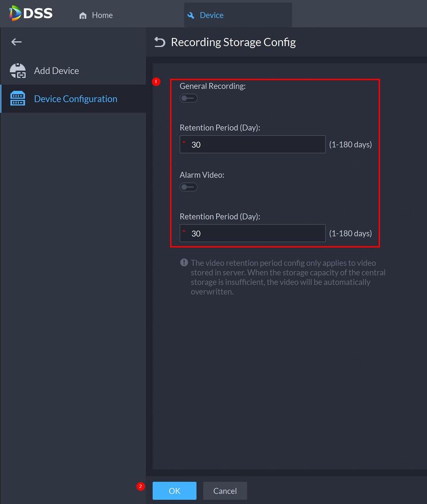This screenshot has height=504, width=427.
Task: Select Device Configuration text in sidebar
Action: pos(76,99)
